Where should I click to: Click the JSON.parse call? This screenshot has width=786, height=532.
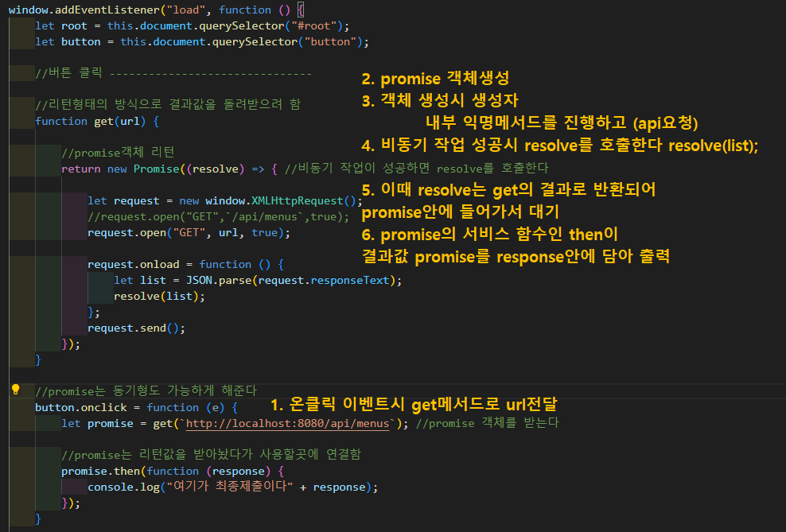[219, 281]
